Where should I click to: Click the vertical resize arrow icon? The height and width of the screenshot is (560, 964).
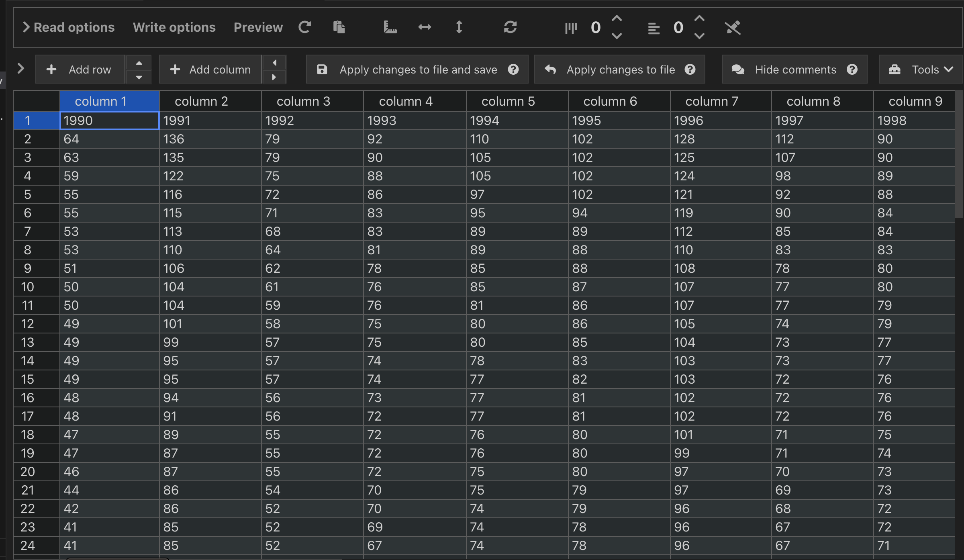click(x=459, y=27)
